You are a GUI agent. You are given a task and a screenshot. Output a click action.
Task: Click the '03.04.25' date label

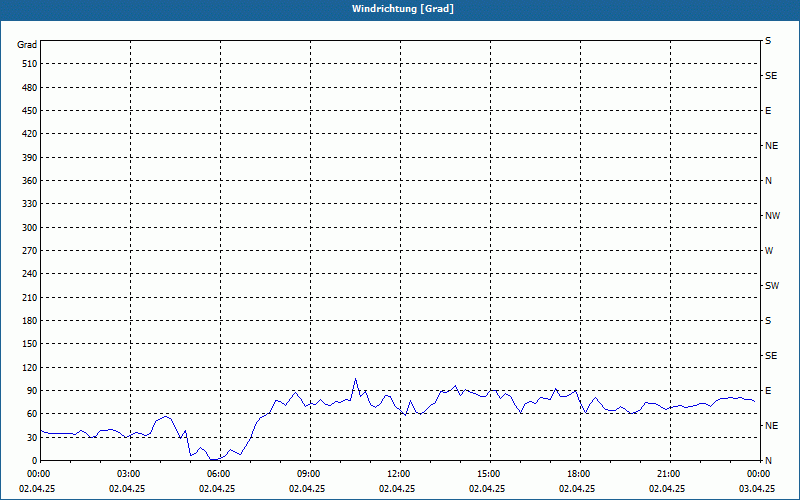coord(757,488)
